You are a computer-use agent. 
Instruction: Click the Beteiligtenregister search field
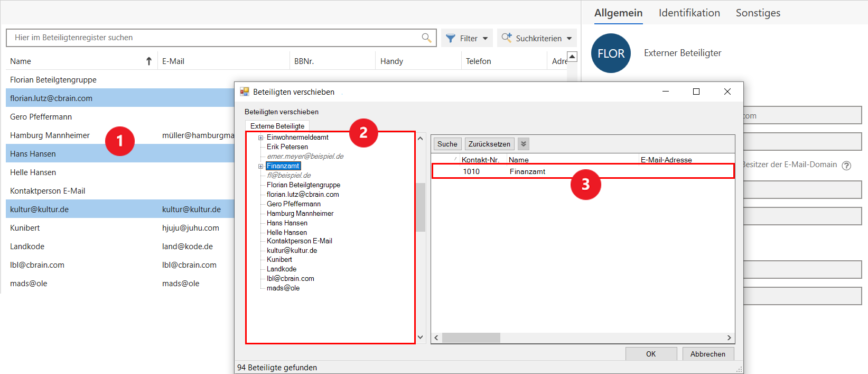[x=211, y=38]
